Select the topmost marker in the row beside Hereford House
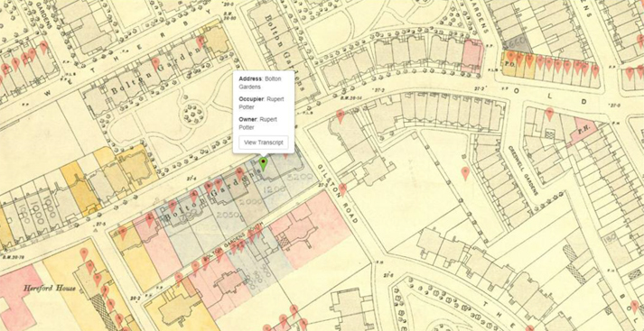Viewport: 644px width, 331px height. point(84,254)
